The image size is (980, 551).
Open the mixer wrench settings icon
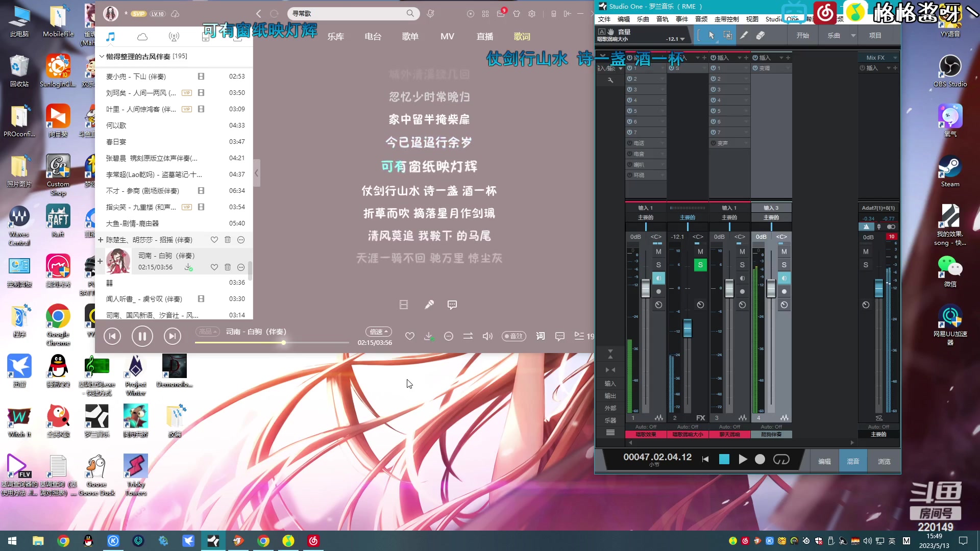(x=610, y=80)
